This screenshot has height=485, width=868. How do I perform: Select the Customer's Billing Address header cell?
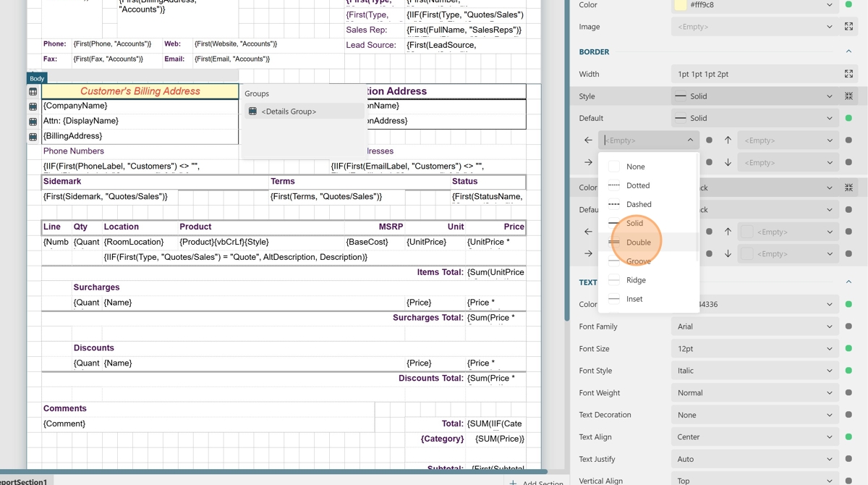click(x=140, y=91)
